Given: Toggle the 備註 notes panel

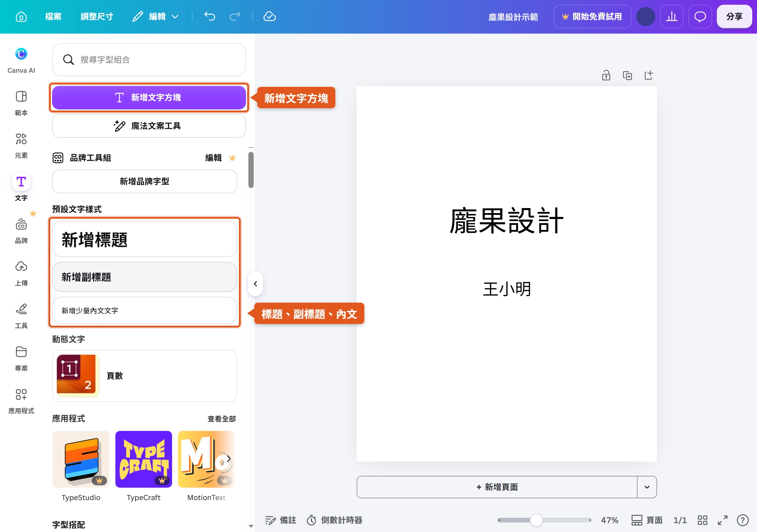Looking at the screenshot, I should [x=281, y=520].
